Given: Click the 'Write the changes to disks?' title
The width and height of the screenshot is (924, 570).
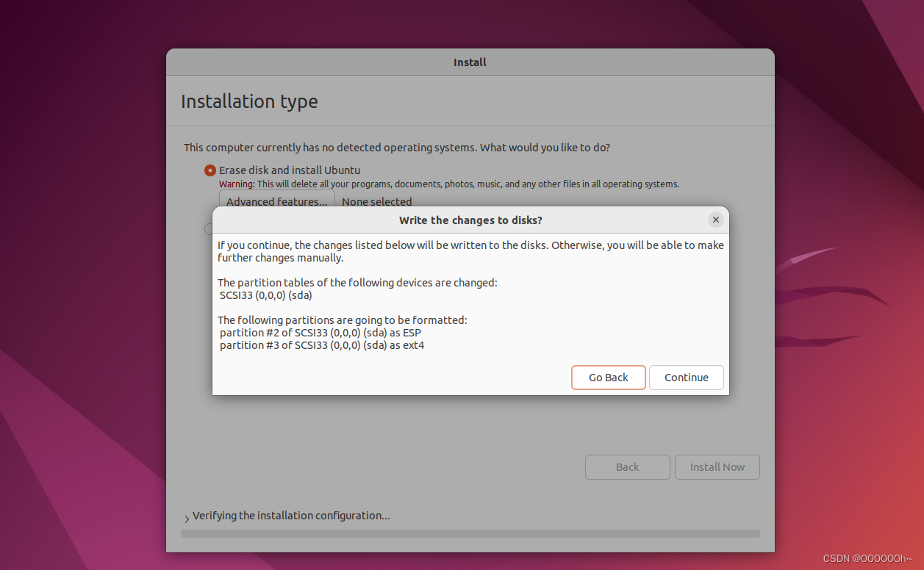Looking at the screenshot, I should point(470,220).
